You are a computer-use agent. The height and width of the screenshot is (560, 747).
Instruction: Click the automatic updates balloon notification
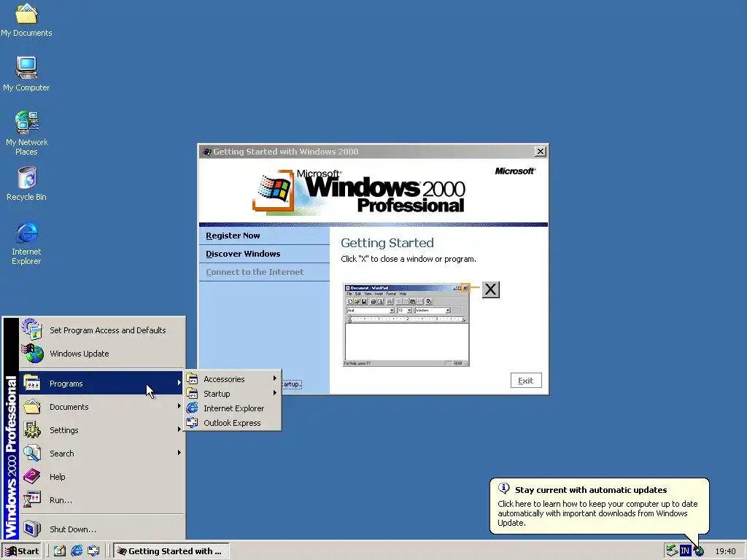coord(600,506)
